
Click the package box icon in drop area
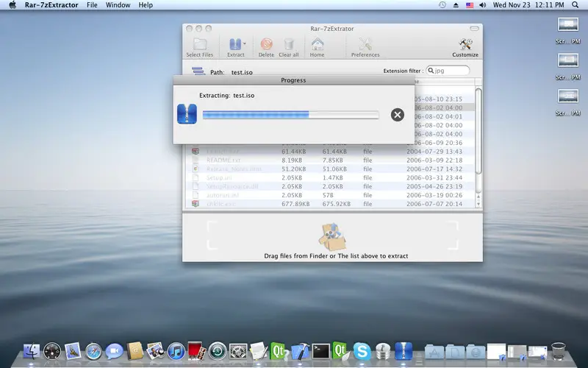pyautogui.click(x=332, y=237)
